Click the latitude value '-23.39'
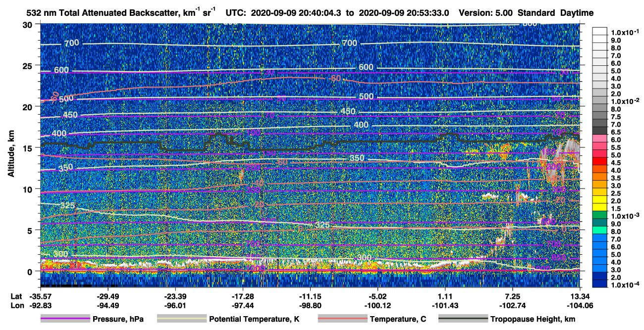Image resolution: width=644 pixels, height=330 pixels. click(x=175, y=297)
